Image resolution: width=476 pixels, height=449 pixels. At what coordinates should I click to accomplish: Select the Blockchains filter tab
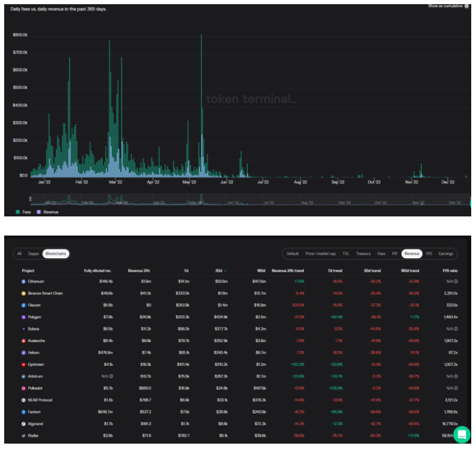pos(56,253)
